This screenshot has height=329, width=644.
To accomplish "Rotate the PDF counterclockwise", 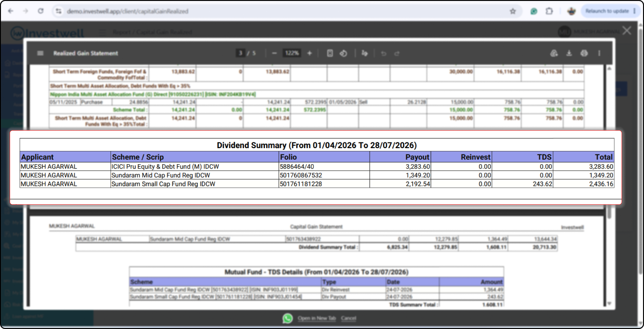I will pyautogui.click(x=343, y=53).
